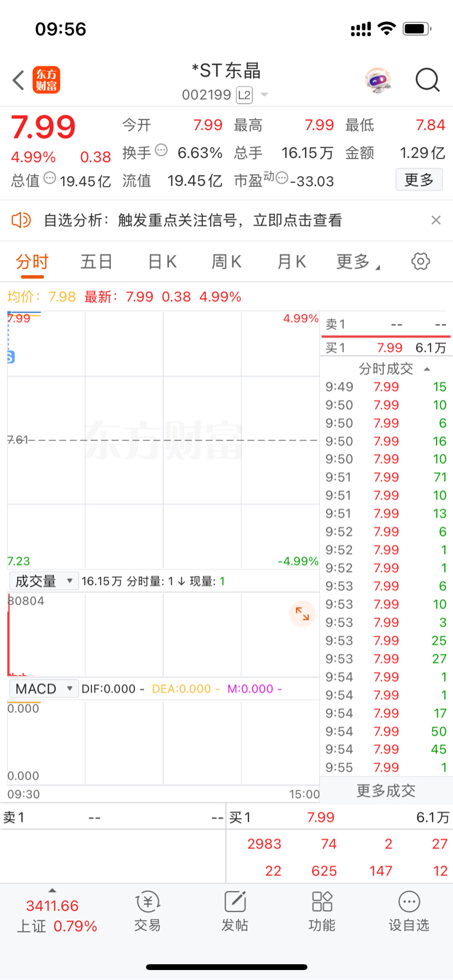This screenshot has height=980, width=453.
Task: Switch to 五日 chart tab
Action: (96, 262)
